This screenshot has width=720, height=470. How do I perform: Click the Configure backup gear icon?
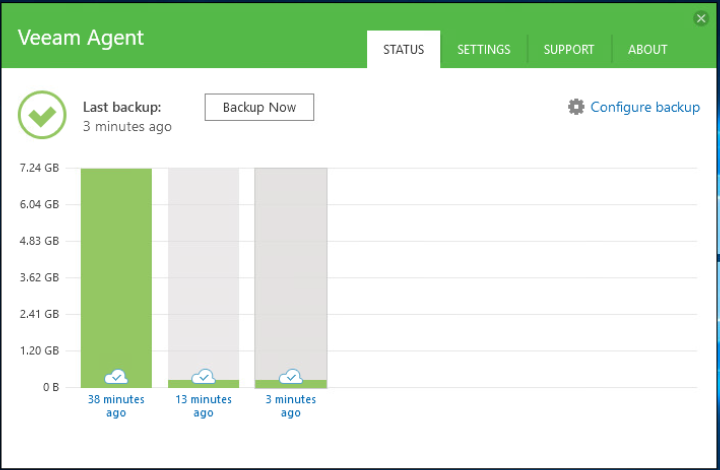(x=576, y=107)
